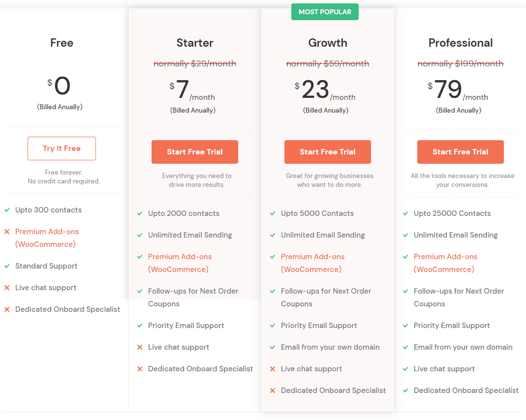The image size is (526, 420).
Task: Click the checkmark beside Premium Add-ons in Growth
Action: click(x=272, y=257)
